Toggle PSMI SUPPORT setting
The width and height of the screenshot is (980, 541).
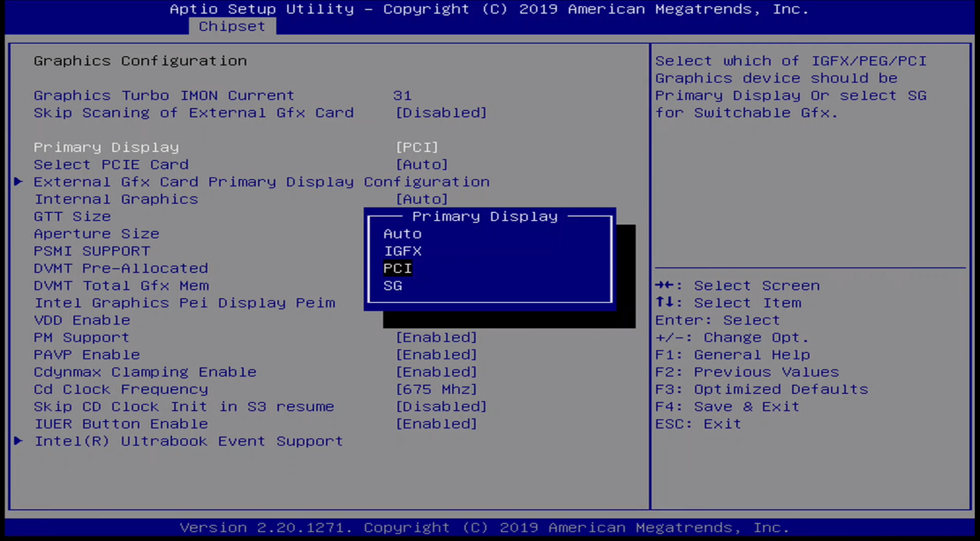pos(92,250)
